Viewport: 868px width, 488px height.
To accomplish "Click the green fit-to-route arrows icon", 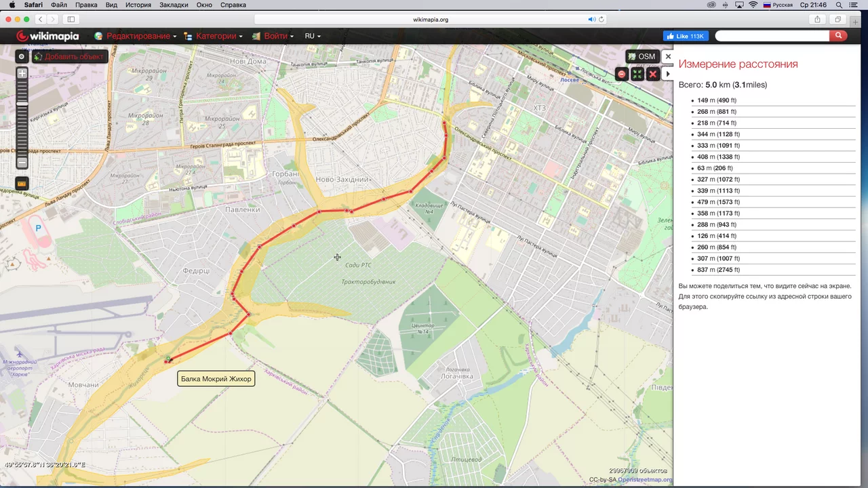I will 637,74.
